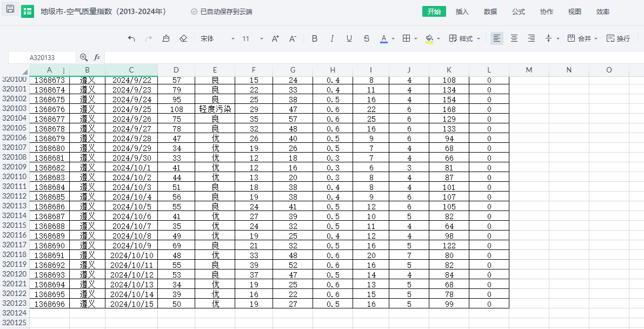Click the name box showing A320133
The height and width of the screenshot is (329, 644).
pyautogui.click(x=42, y=57)
